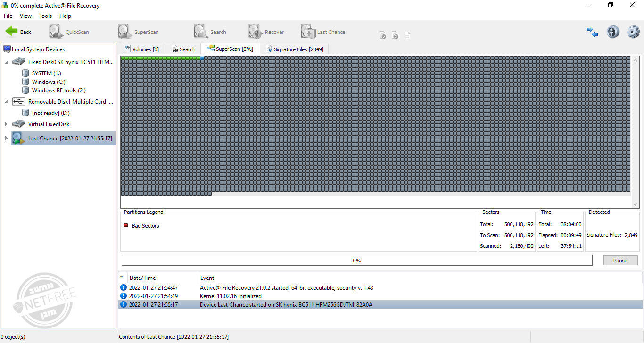Click the blue opposing arrows icon
The image size is (644, 343).
592,32
